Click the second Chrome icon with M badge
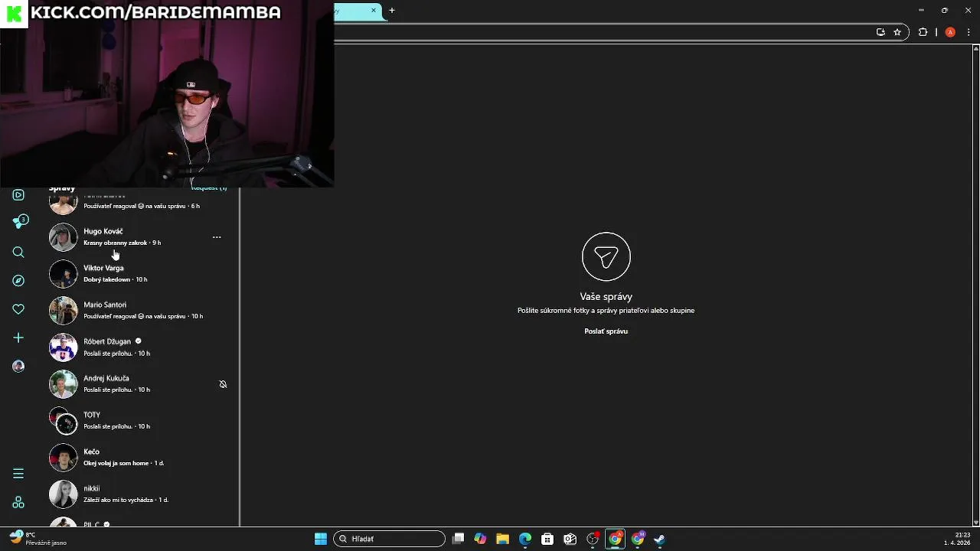980x551 pixels. point(637,539)
